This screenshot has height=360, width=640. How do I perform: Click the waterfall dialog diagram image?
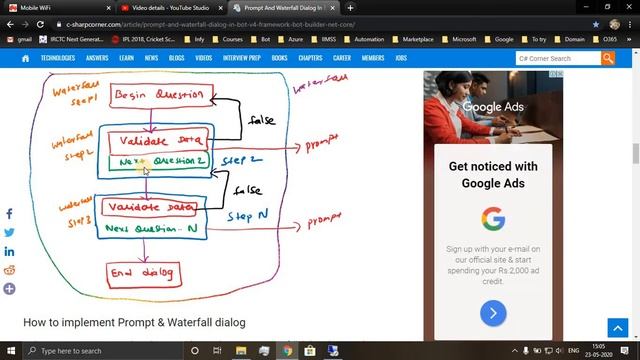(188, 186)
